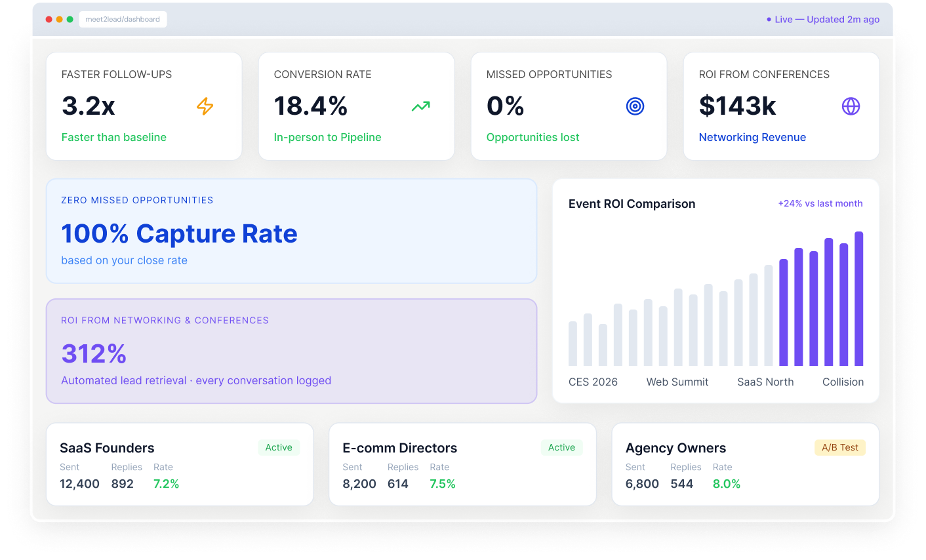Viewport: 926px width, 560px height.
Task: Click the 3.2x value
Action: click(x=89, y=106)
